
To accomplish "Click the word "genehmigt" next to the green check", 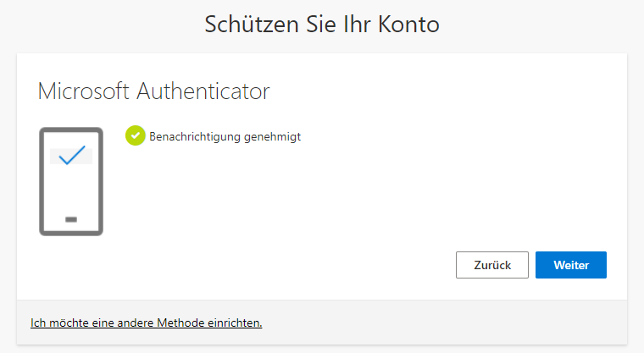I will 273,135.
